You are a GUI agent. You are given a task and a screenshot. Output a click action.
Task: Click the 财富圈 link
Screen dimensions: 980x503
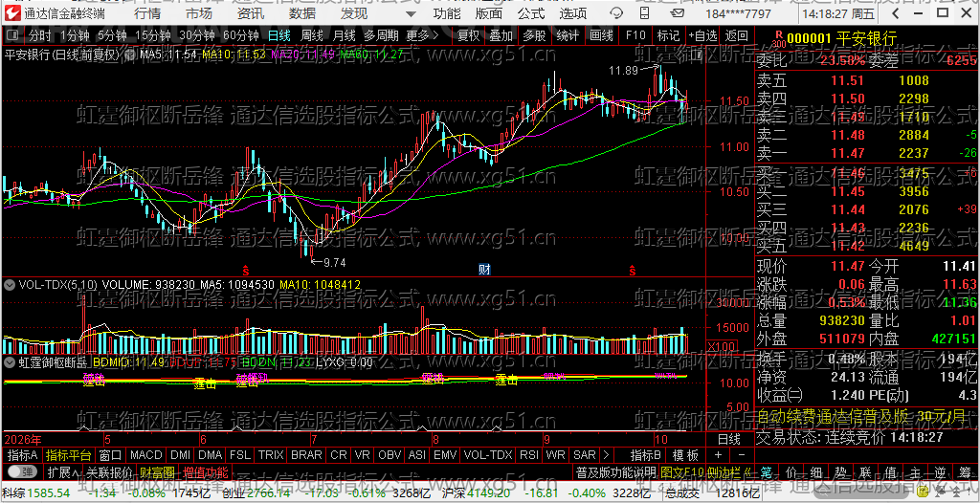click(x=157, y=471)
